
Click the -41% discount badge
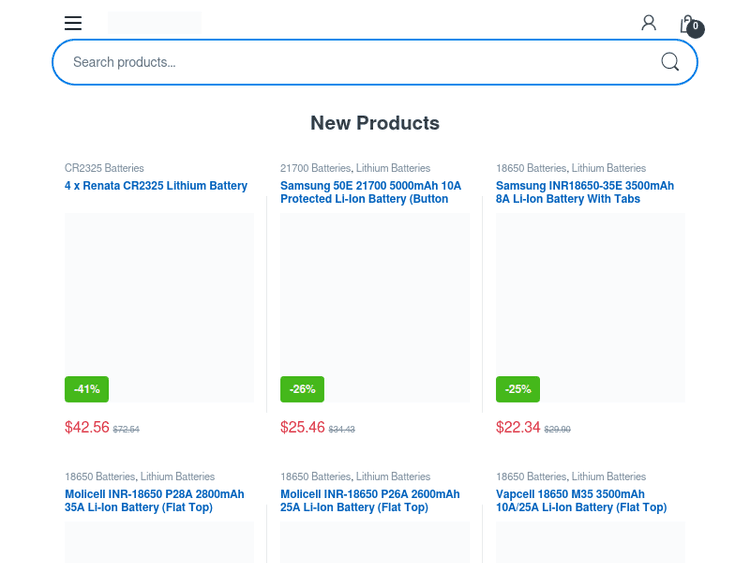pyautogui.click(x=87, y=389)
